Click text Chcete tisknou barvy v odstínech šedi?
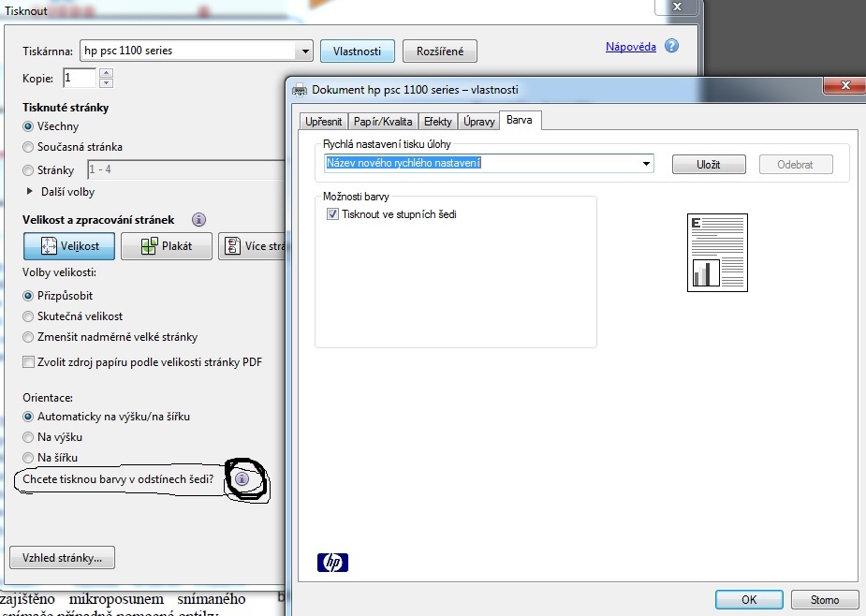This screenshot has width=866, height=616. coord(118,479)
